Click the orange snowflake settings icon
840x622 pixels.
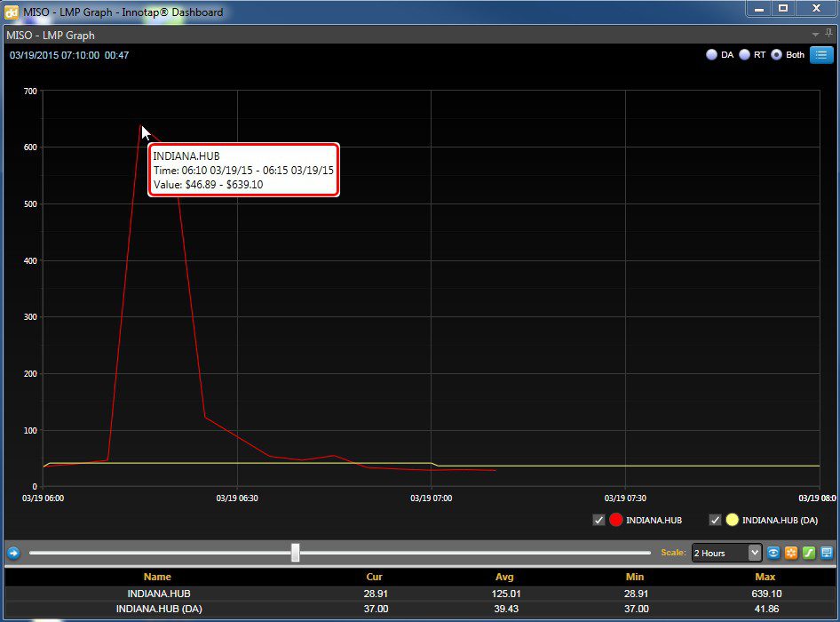click(x=791, y=553)
